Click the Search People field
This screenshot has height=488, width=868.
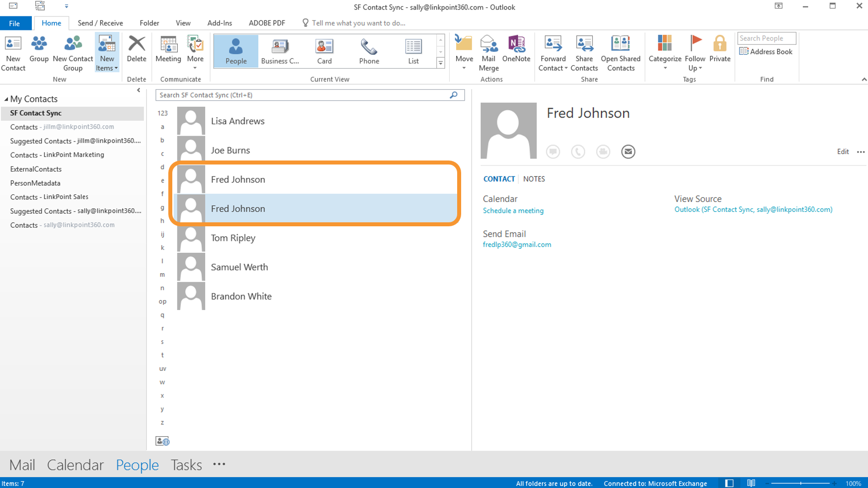766,38
